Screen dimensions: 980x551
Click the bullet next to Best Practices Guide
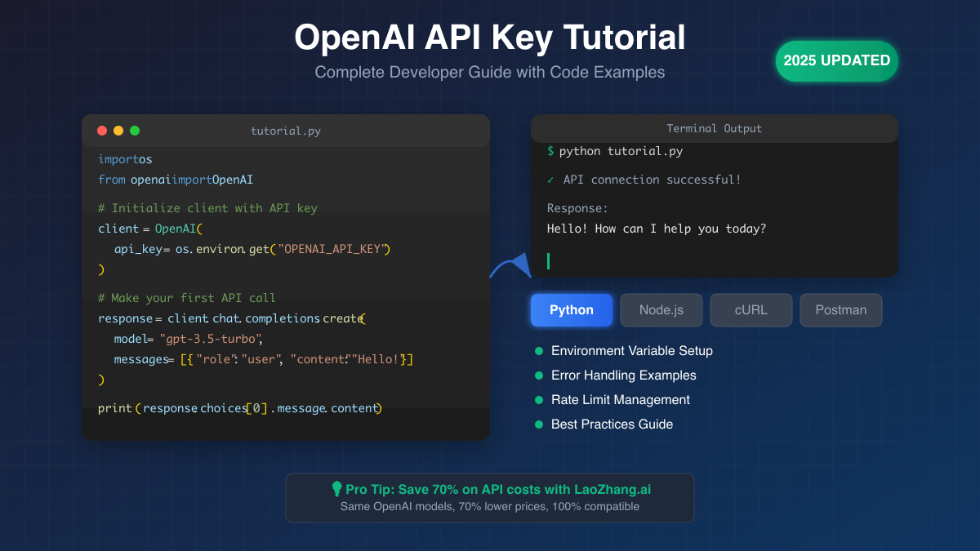coord(538,424)
